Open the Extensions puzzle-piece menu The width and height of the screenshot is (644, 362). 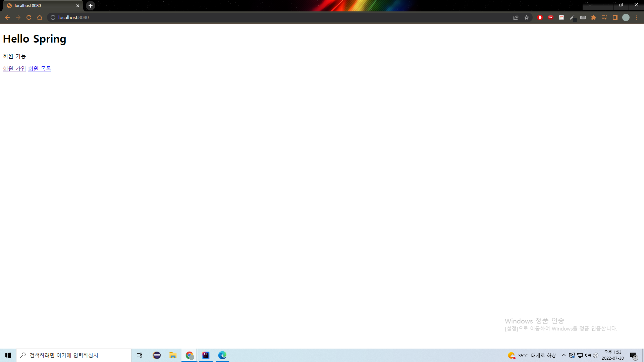point(593,17)
